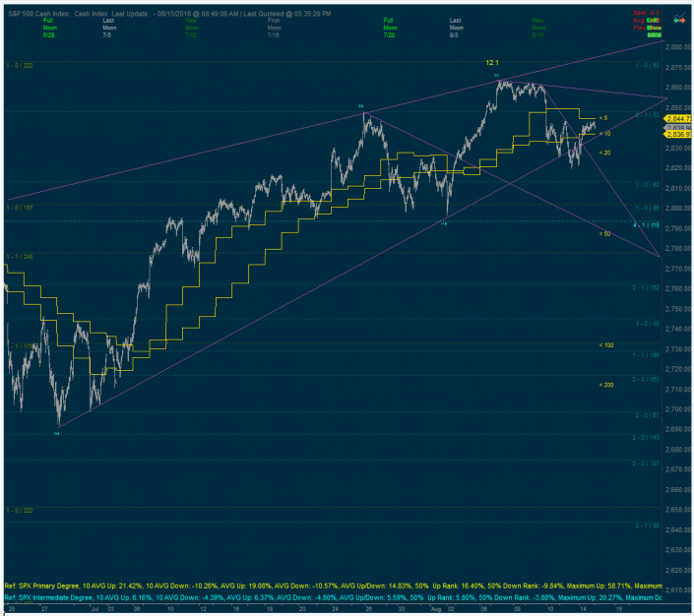The height and width of the screenshot is (616, 694).
Task: Click the First Moon 7/19 marker
Action: click(x=274, y=28)
